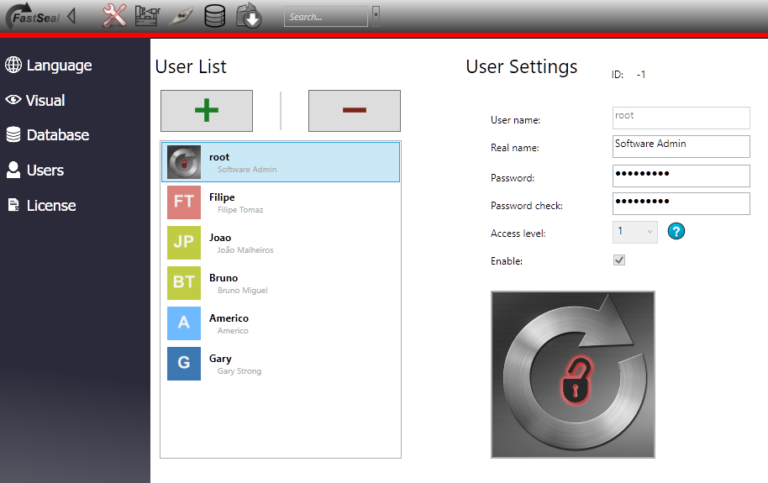Click the seal part icon in toolbar

(x=181, y=16)
